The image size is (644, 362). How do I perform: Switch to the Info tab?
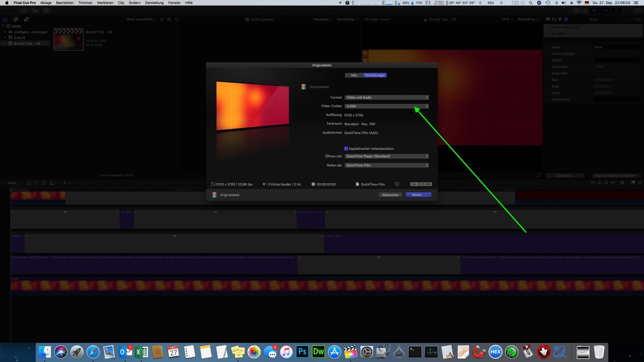tap(354, 75)
